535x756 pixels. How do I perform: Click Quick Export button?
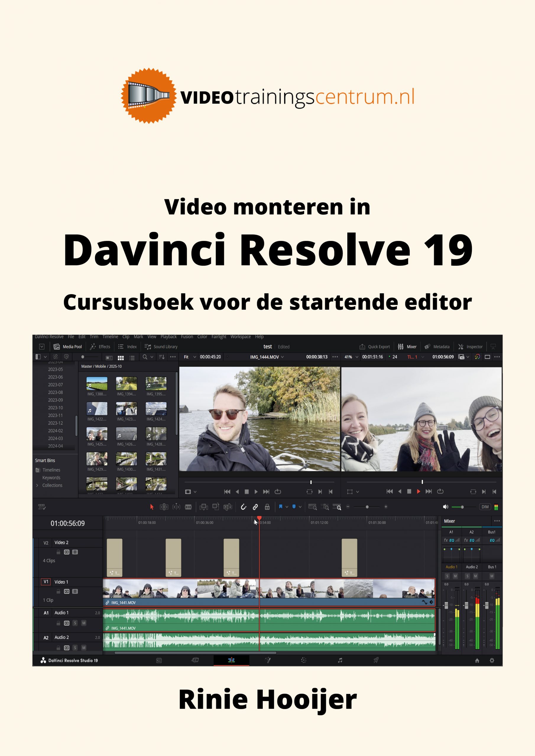(374, 347)
